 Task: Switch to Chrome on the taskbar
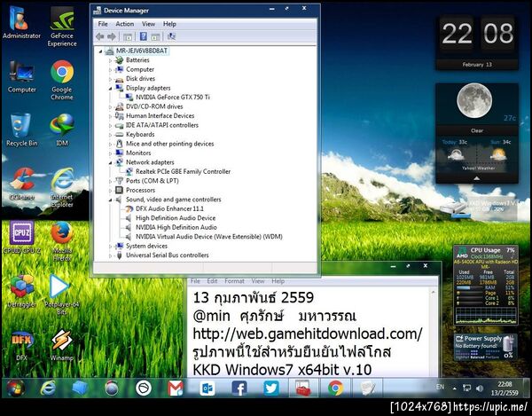click(x=335, y=388)
